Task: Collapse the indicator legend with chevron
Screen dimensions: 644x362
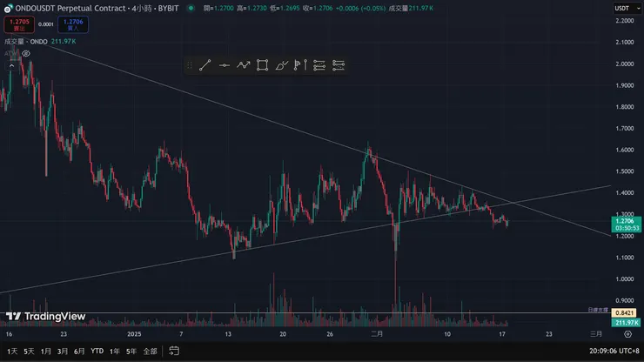Action: 11,66
